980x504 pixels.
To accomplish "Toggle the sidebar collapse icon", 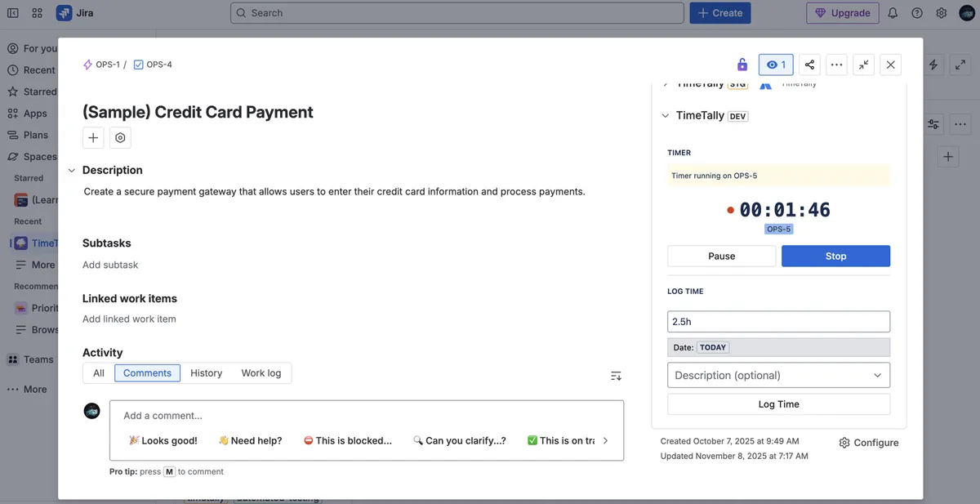I will click(x=13, y=13).
